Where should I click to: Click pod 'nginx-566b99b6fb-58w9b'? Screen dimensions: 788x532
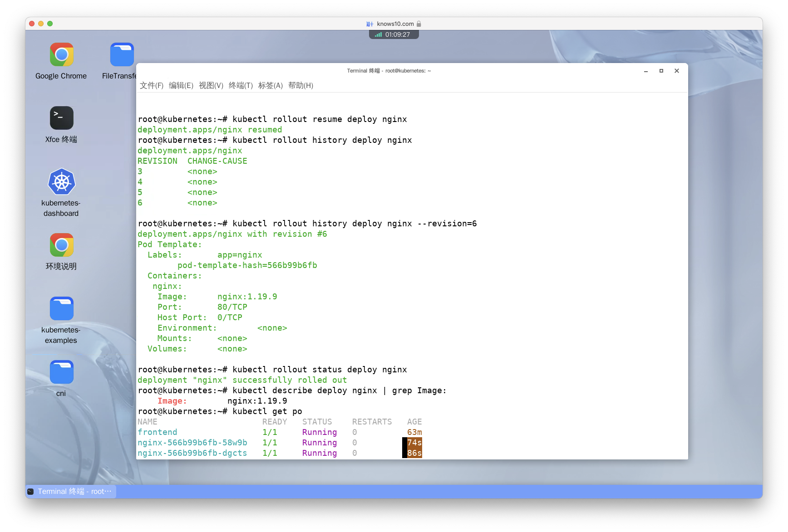[192, 443]
